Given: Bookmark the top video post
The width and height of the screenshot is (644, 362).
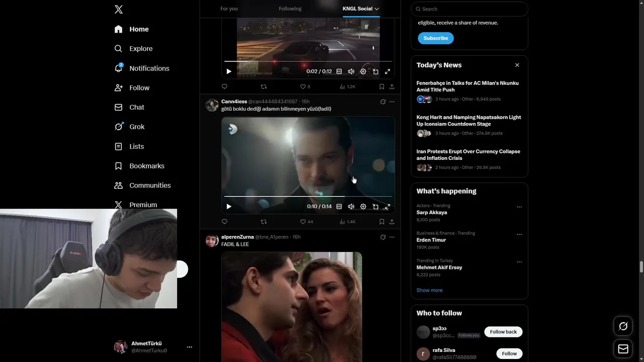Looking at the screenshot, I should tap(382, 86).
